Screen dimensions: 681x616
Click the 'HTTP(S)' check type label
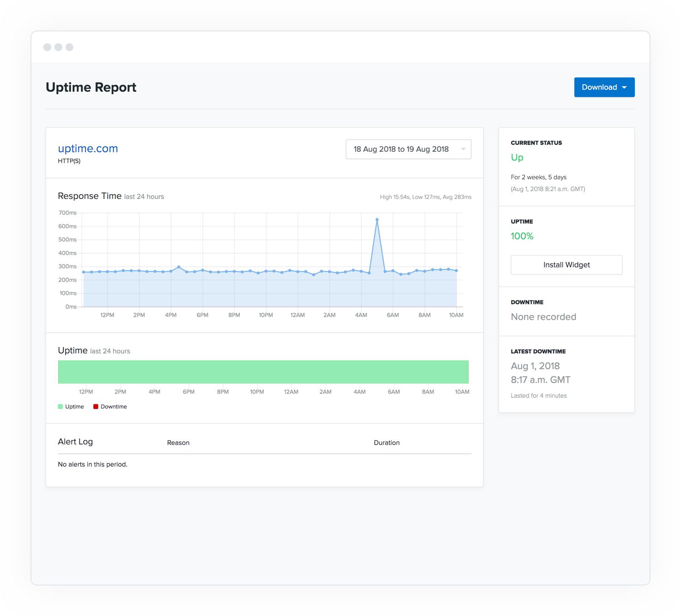coord(69,161)
